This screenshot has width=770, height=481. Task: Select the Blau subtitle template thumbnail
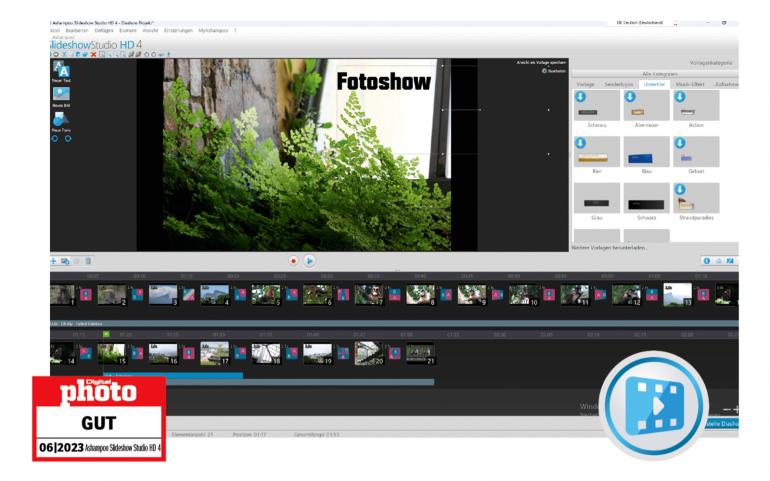646,152
